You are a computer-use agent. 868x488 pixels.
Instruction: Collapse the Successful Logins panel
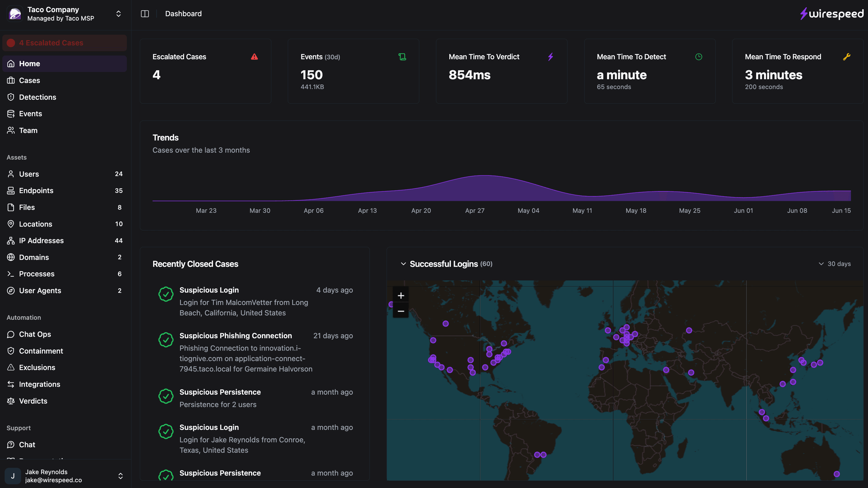pos(404,264)
